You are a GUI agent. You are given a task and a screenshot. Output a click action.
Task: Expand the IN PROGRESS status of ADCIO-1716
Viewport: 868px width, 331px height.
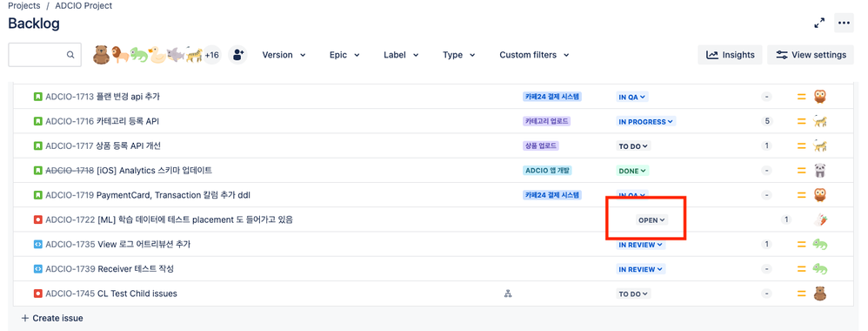pyautogui.click(x=645, y=121)
